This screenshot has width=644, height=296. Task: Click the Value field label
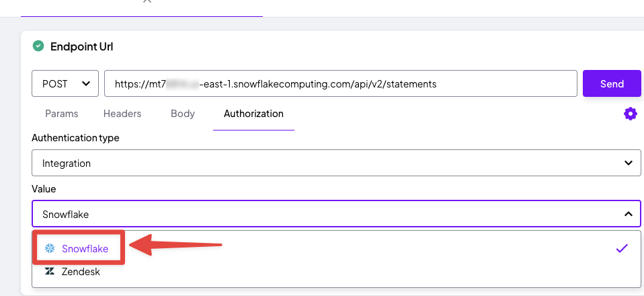pos(44,188)
